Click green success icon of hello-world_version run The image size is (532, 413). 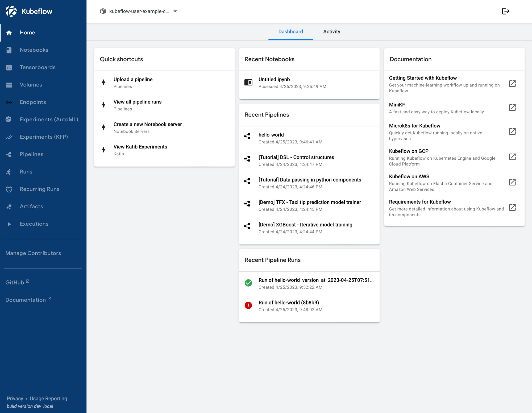pos(248,283)
